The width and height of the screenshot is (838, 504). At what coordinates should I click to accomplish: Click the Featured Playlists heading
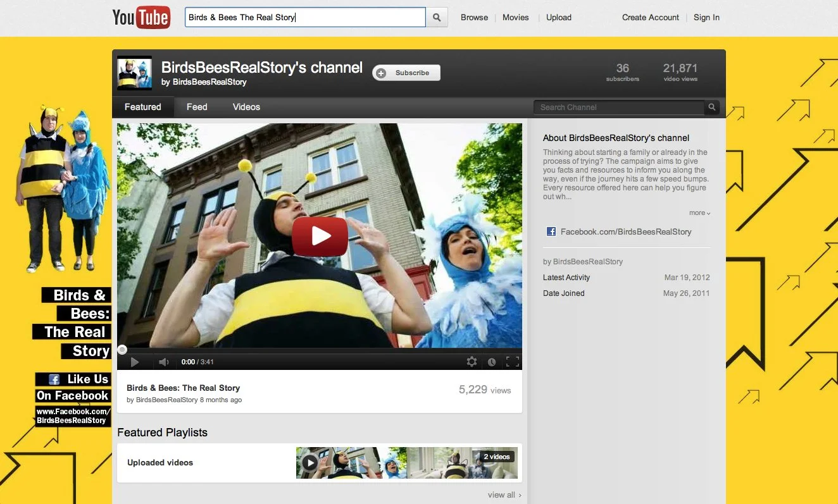(162, 433)
